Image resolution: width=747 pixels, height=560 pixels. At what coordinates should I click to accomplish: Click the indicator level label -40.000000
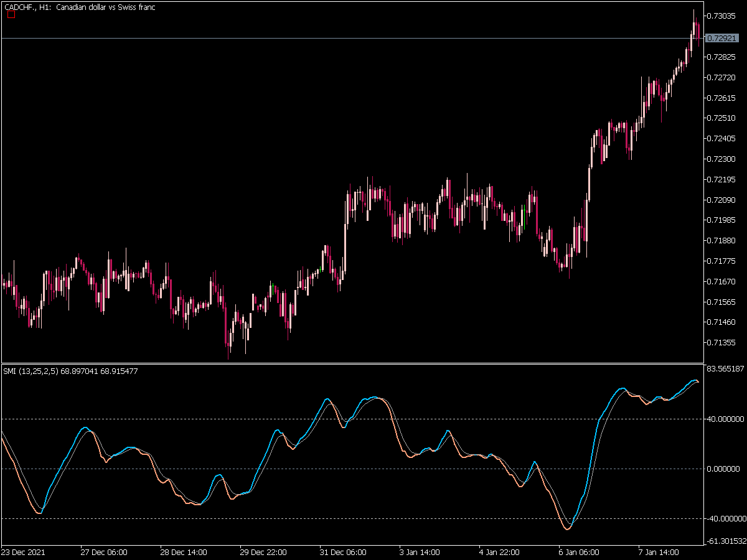coord(726,518)
